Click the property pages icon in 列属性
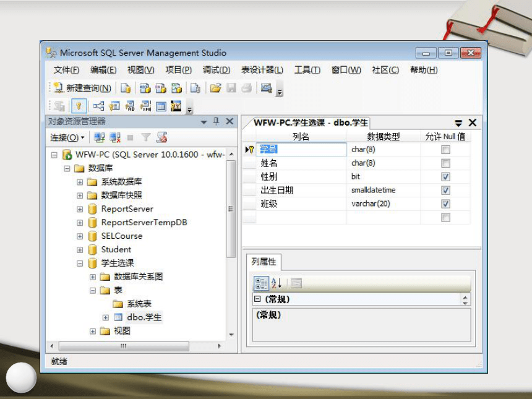Image resolution: width=532 pixels, height=399 pixels. point(296,283)
